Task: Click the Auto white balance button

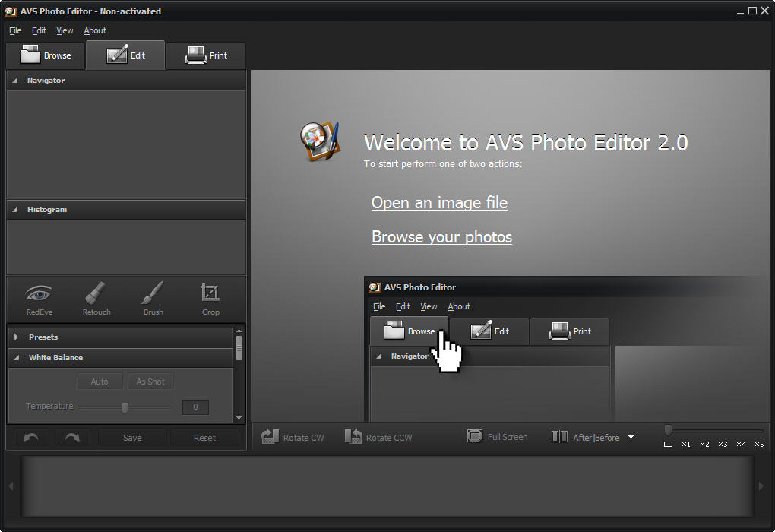Action: (x=100, y=382)
